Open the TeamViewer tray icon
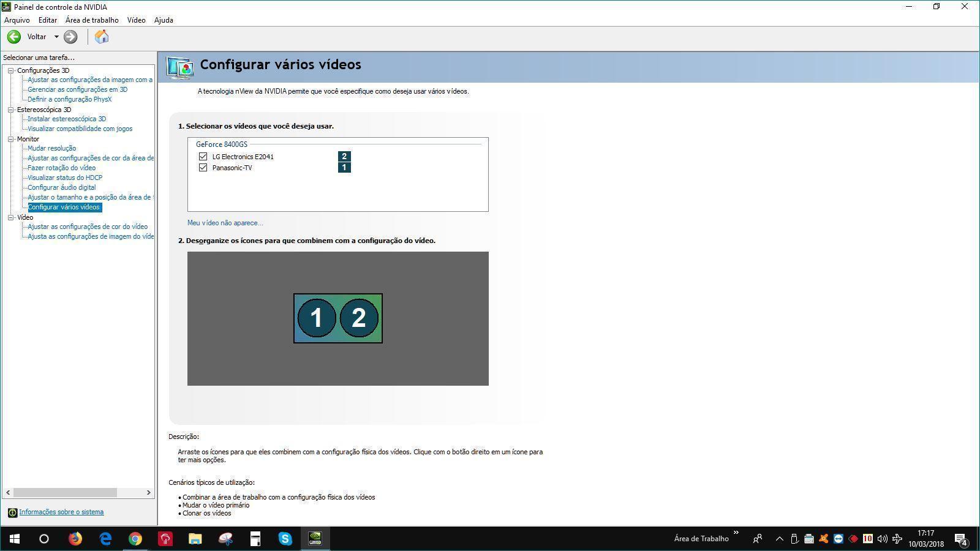The image size is (980, 551). pyautogui.click(x=839, y=539)
